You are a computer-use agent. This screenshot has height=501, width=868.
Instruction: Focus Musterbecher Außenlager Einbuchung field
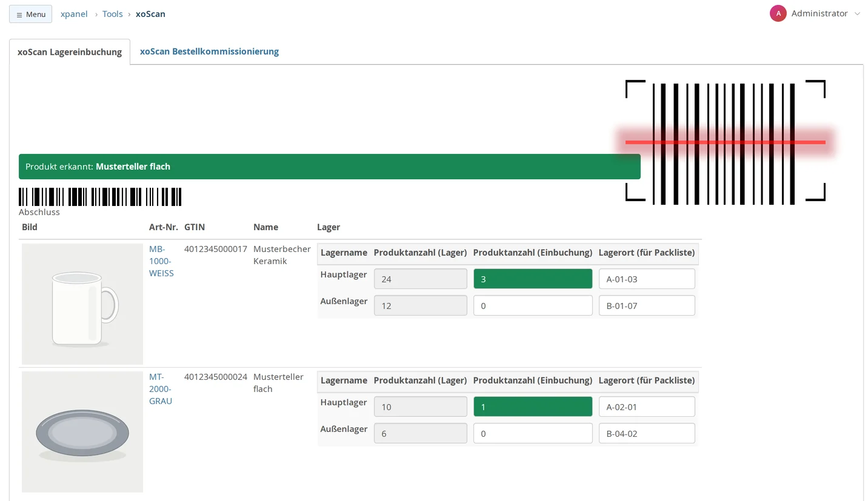point(533,305)
